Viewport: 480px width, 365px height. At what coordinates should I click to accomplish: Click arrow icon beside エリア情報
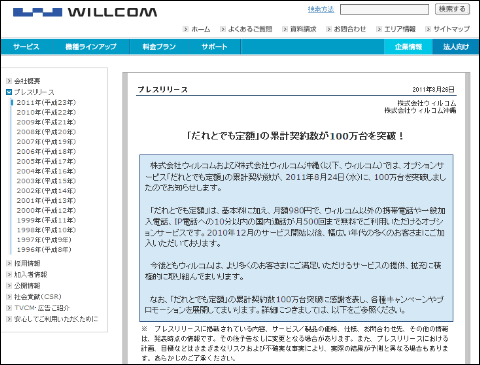(379, 29)
